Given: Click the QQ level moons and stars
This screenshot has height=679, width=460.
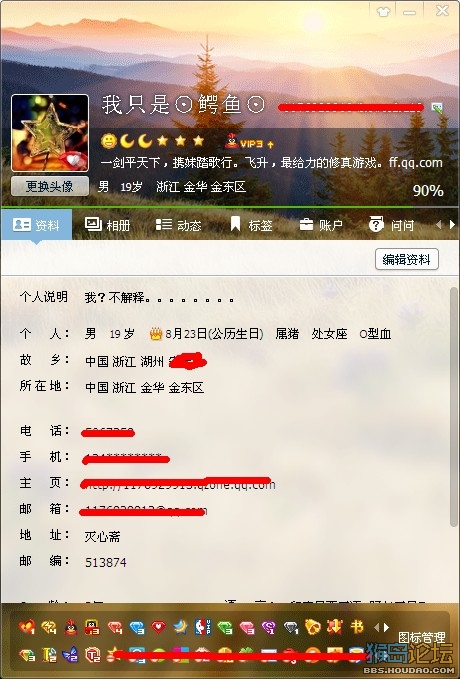Looking at the screenshot, I should 152,141.
